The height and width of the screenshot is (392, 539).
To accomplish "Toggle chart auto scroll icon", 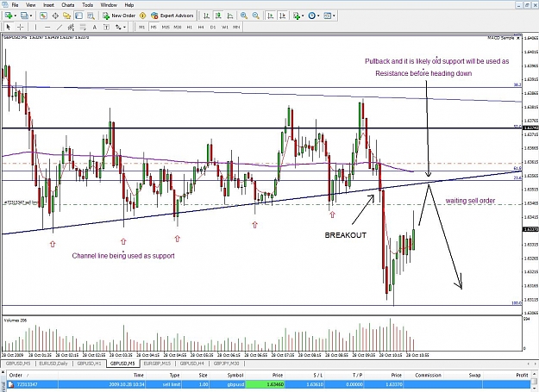I will 271,16.
